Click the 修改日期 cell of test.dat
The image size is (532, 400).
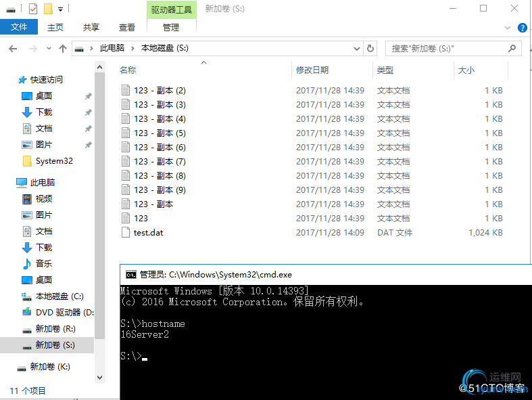330,233
